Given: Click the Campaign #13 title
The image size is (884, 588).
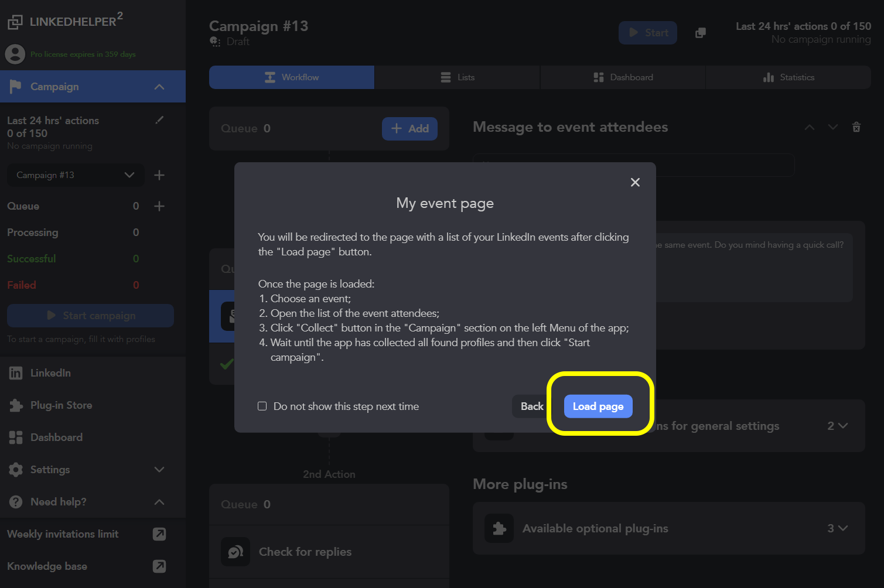Looking at the screenshot, I should click(258, 26).
